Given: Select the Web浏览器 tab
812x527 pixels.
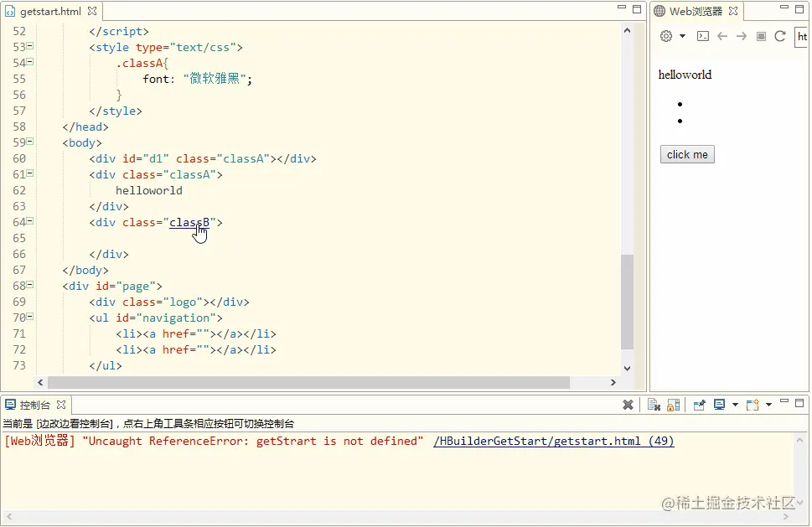Looking at the screenshot, I should click(695, 11).
